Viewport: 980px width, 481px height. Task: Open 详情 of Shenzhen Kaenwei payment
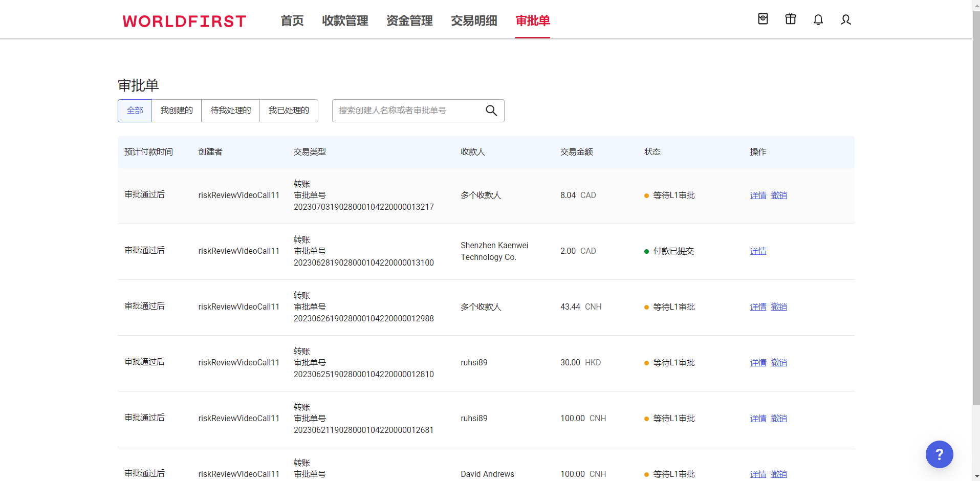point(758,251)
